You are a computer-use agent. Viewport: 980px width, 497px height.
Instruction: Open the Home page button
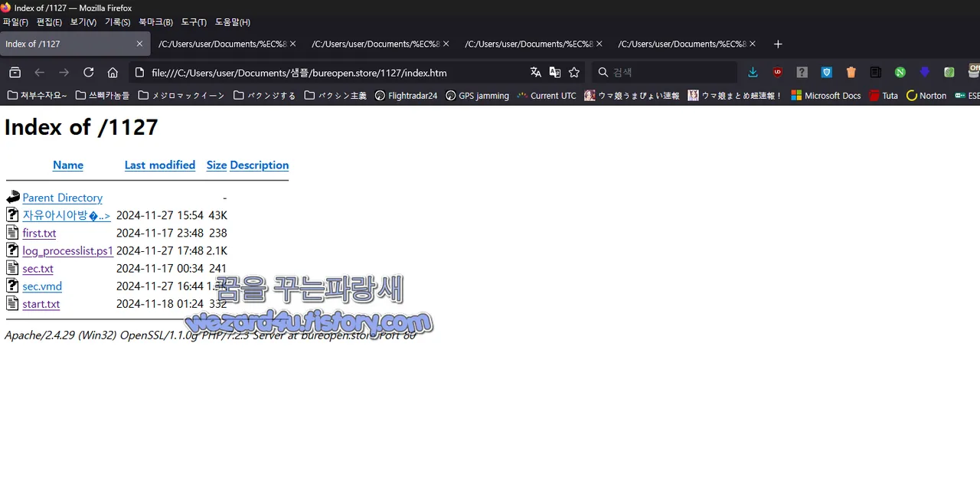tap(113, 73)
